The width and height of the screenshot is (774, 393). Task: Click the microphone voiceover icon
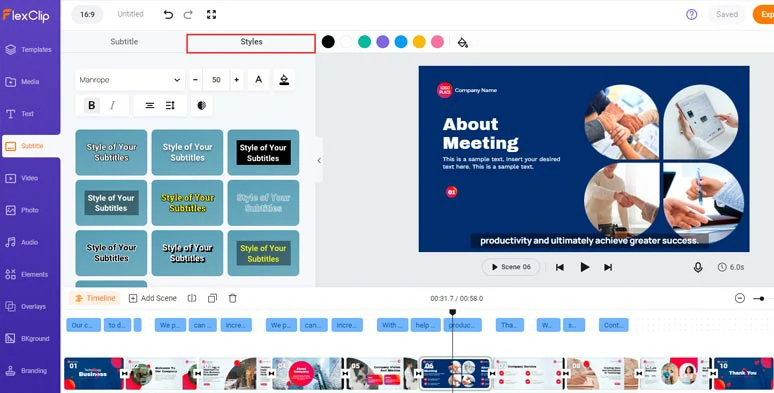(698, 267)
